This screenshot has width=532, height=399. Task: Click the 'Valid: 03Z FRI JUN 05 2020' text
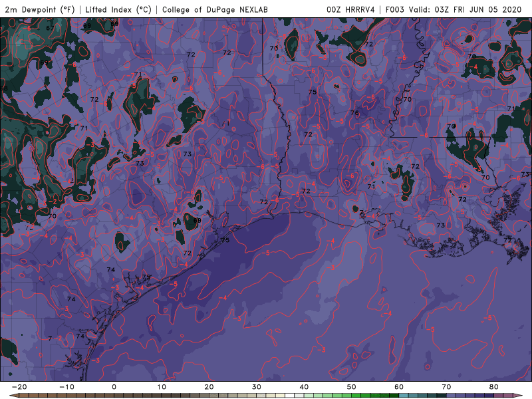(x=465, y=9)
